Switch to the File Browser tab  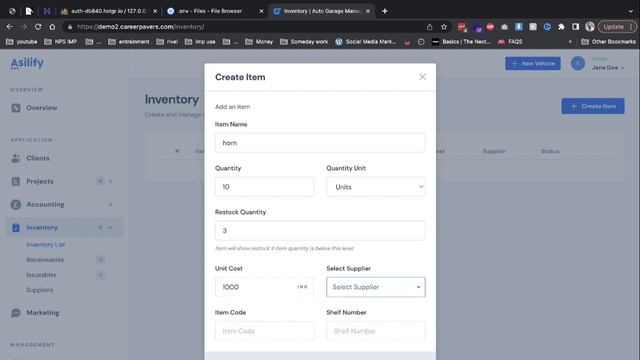[x=210, y=11]
